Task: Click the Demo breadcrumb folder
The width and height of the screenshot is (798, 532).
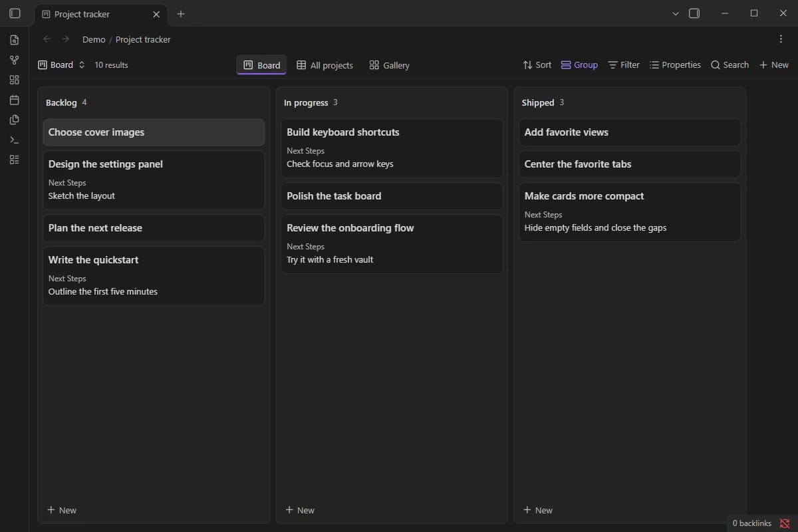Action: (x=94, y=39)
